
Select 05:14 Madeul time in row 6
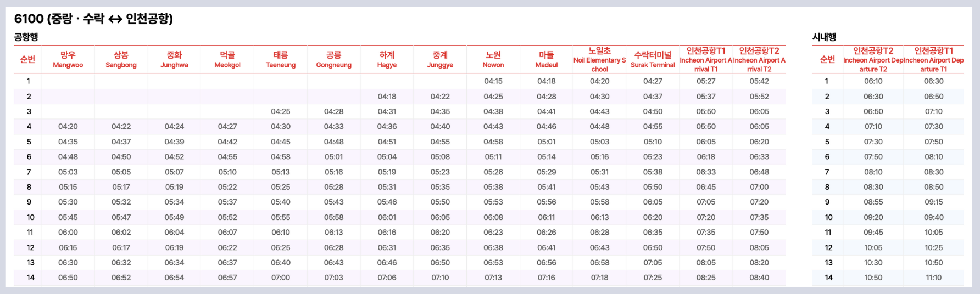(547, 157)
